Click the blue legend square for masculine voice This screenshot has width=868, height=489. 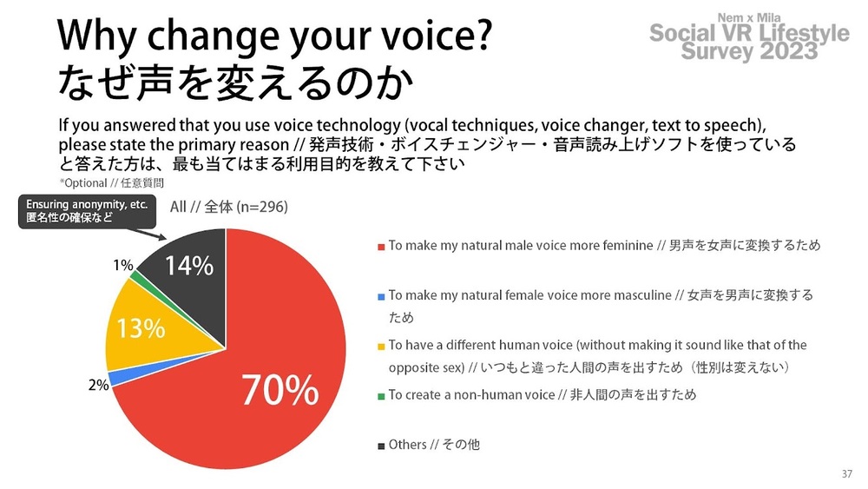point(381,297)
